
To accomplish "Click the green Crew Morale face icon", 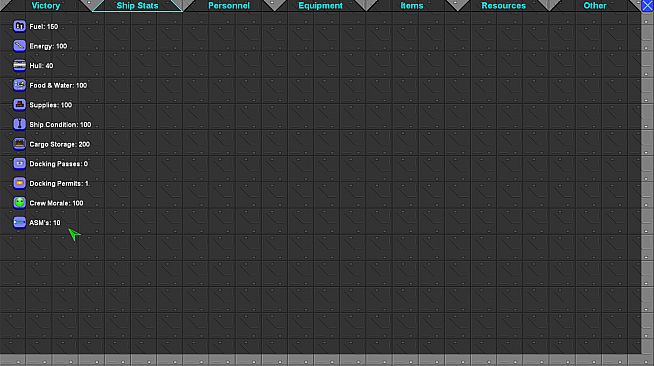I will (19, 203).
